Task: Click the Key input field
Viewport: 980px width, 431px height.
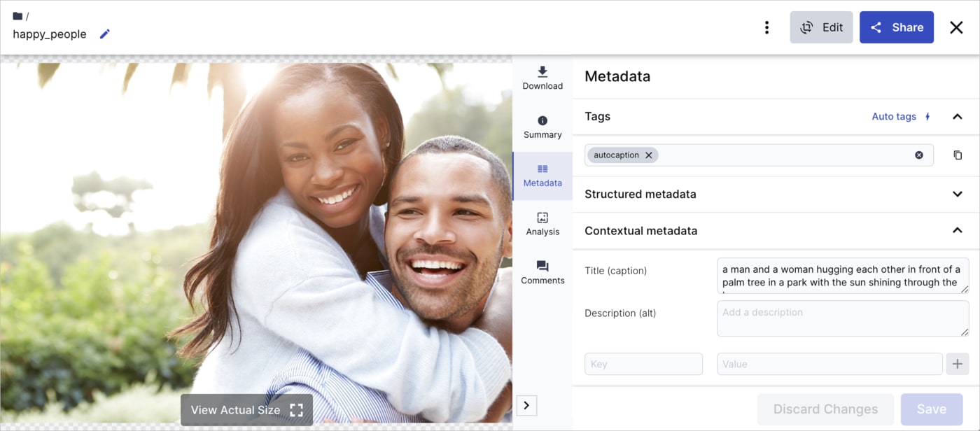Action: [x=643, y=364]
